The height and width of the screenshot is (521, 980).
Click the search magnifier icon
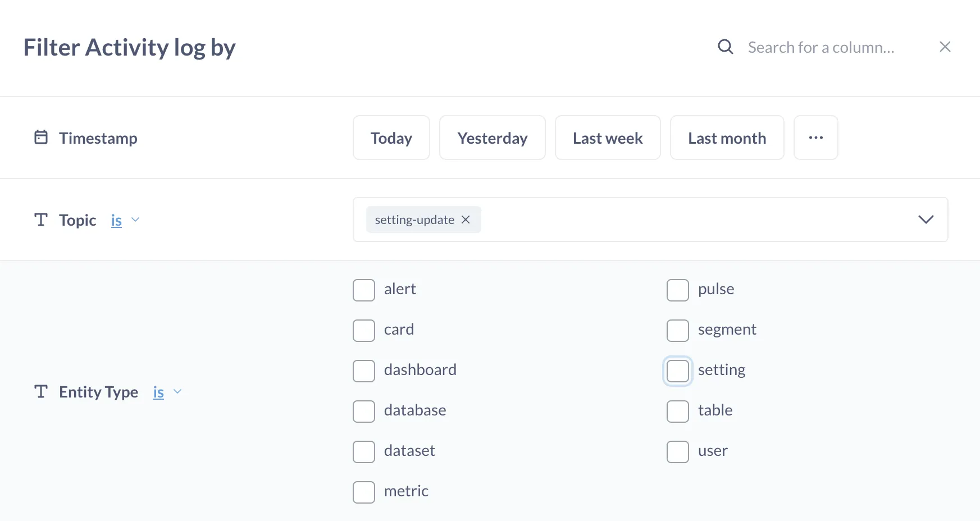tap(725, 47)
